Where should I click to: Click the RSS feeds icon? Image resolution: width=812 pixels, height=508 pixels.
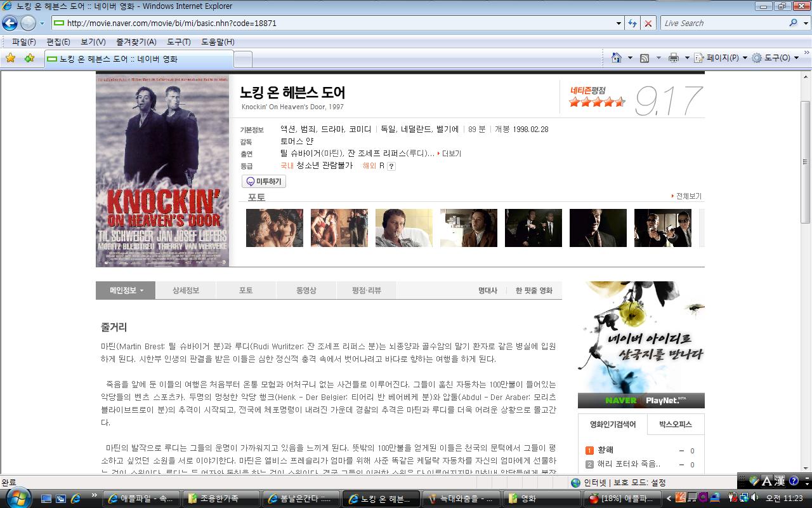[645, 58]
